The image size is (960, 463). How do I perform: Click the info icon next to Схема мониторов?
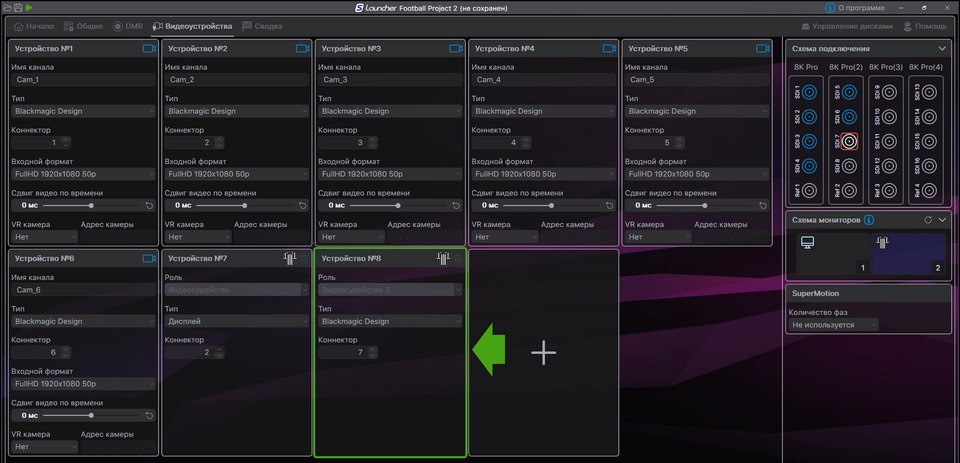pyautogui.click(x=869, y=220)
